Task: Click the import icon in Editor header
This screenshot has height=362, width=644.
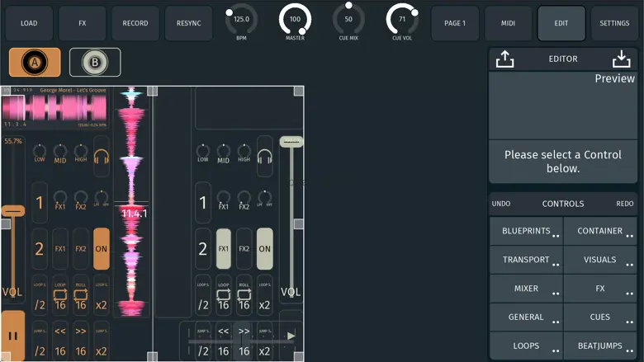Action: 621,59
